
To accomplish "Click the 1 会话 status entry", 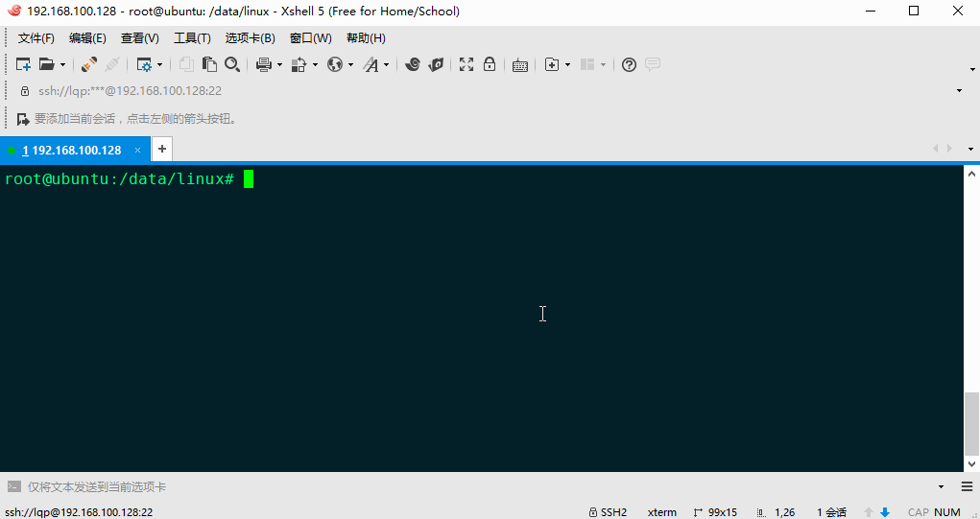I will click(831, 512).
